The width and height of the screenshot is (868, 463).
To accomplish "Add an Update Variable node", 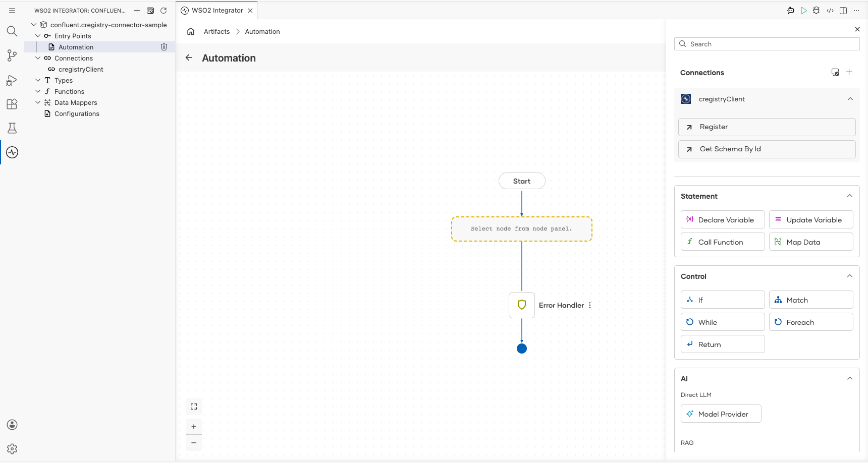I will (x=811, y=219).
